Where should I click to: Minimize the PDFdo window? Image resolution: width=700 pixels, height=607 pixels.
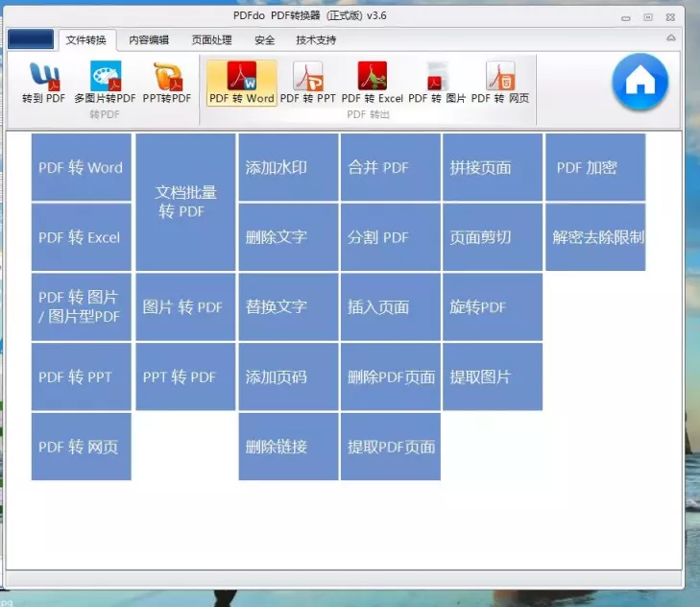coord(626,18)
